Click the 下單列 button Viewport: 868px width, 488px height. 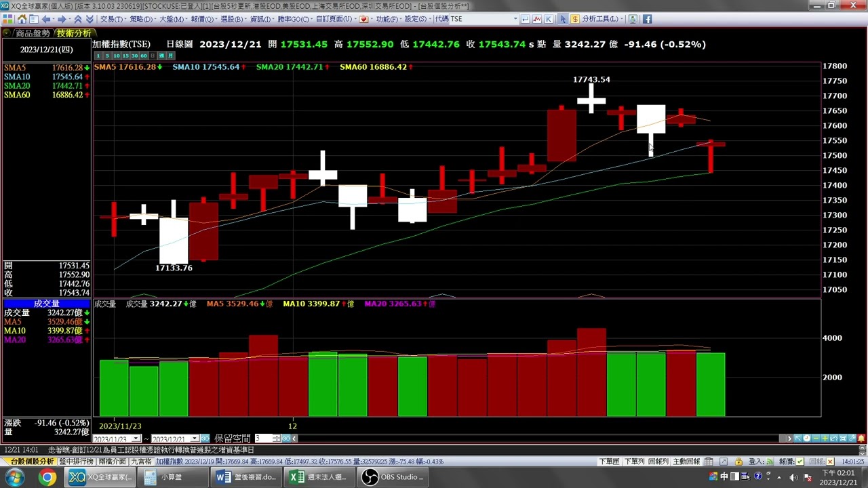[x=634, y=462]
